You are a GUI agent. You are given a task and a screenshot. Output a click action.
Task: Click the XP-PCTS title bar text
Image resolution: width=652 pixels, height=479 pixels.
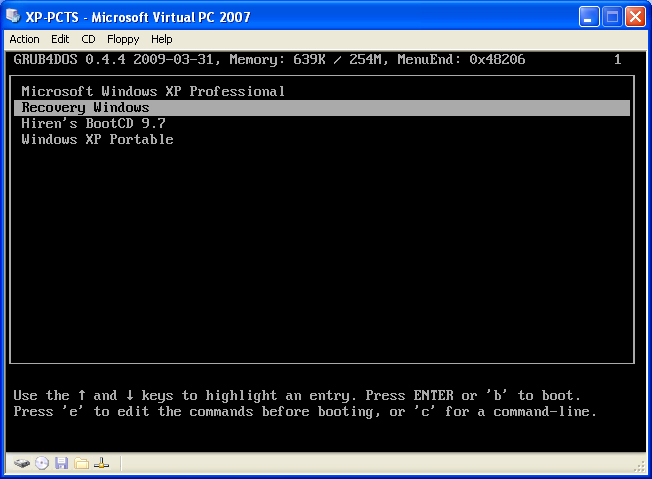(138, 17)
